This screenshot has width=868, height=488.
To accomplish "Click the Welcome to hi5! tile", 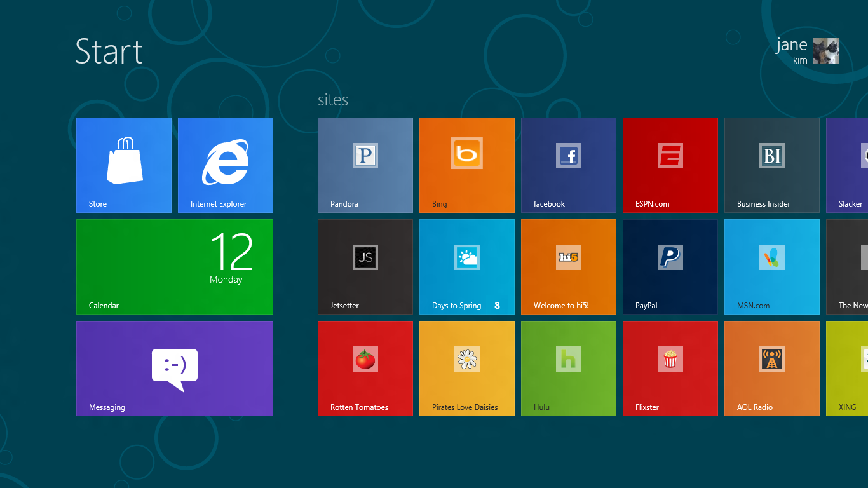I will pos(569,267).
